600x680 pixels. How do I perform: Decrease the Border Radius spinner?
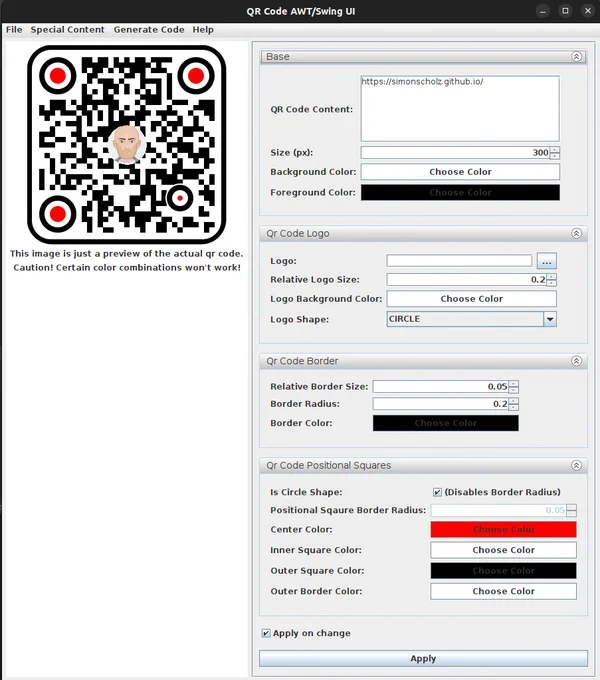click(513, 407)
